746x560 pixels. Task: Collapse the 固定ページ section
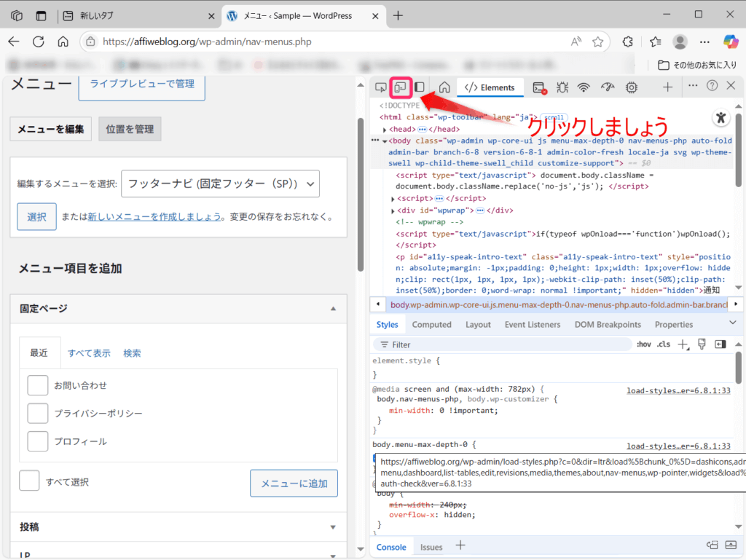pyautogui.click(x=333, y=309)
